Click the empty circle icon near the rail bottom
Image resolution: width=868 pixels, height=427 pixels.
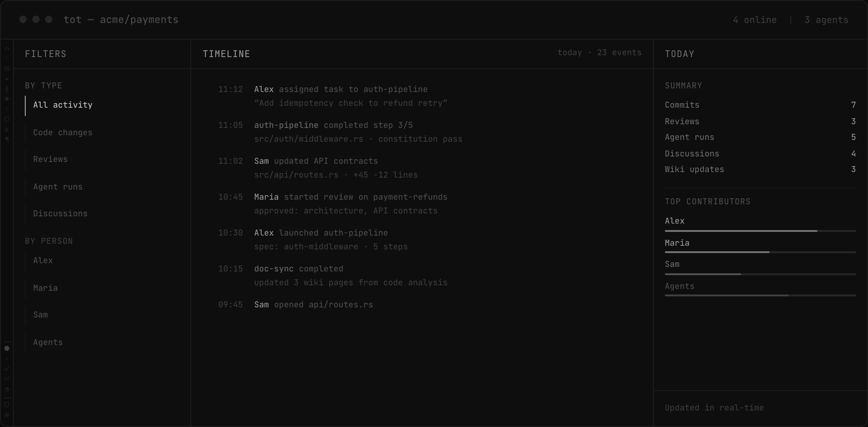[x=7, y=404]
